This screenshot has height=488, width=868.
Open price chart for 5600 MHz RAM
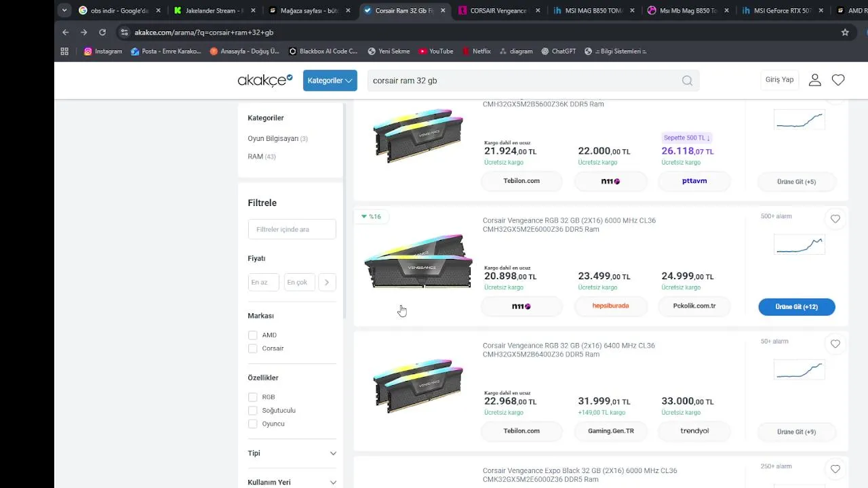[x=800, y=119]
